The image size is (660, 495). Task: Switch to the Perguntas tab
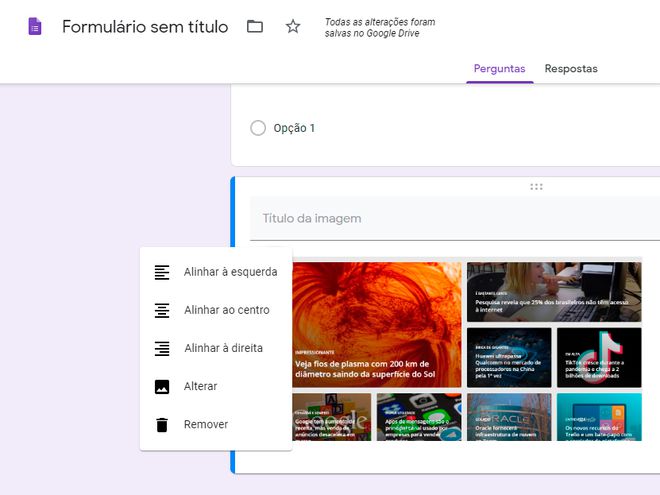point(500,69)
